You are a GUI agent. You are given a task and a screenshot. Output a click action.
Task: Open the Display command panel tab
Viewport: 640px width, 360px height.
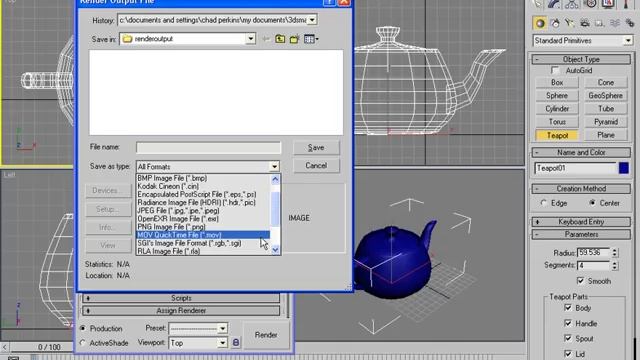pyautogui.click(x=608, y=4)
